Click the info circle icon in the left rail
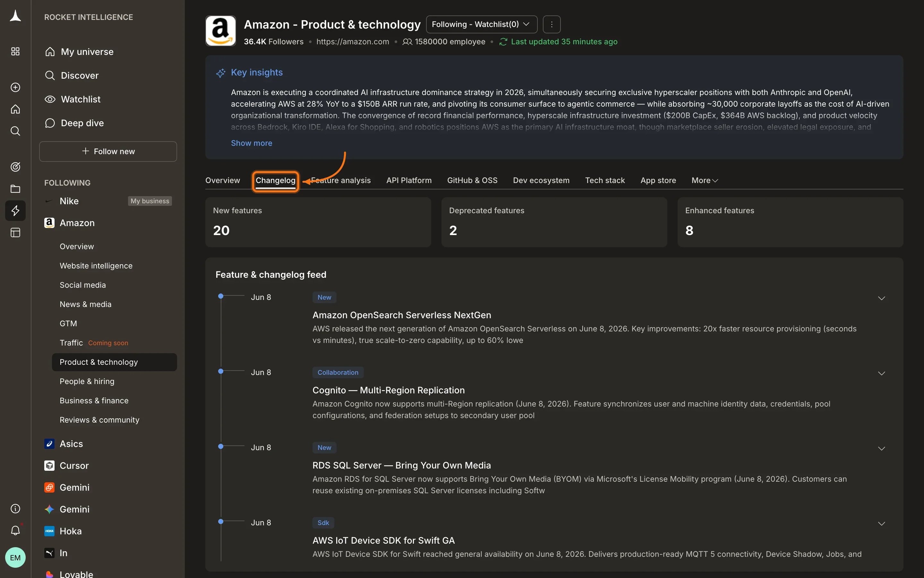 click(x=15, y=508)
